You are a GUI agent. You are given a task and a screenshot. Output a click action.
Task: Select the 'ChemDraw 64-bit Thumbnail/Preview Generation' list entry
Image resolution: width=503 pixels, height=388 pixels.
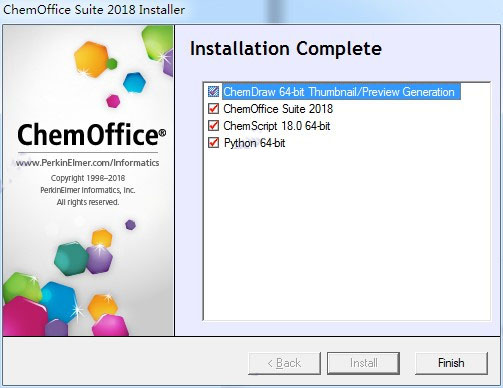pos(341,92)
